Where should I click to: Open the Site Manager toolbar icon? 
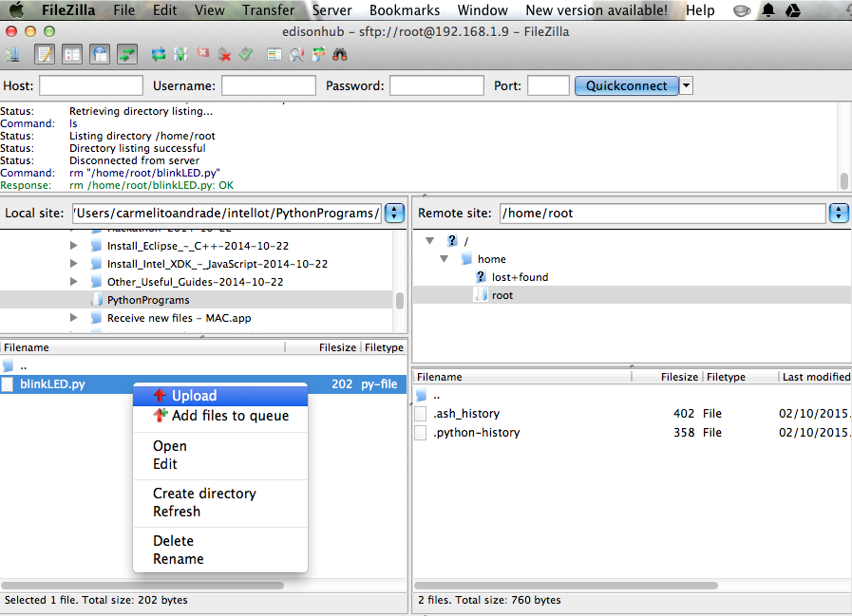click(13, 54)
